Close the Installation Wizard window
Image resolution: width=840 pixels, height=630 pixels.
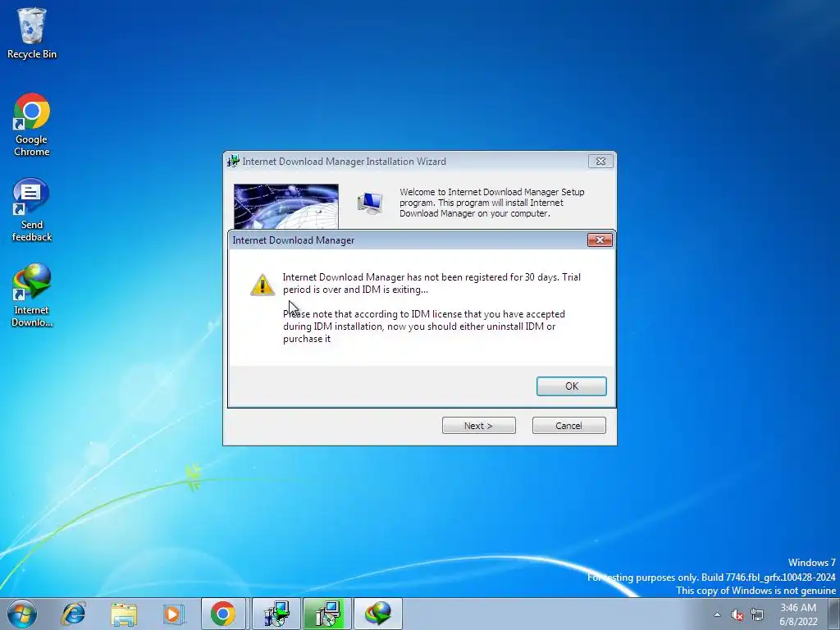click(600, 162)
